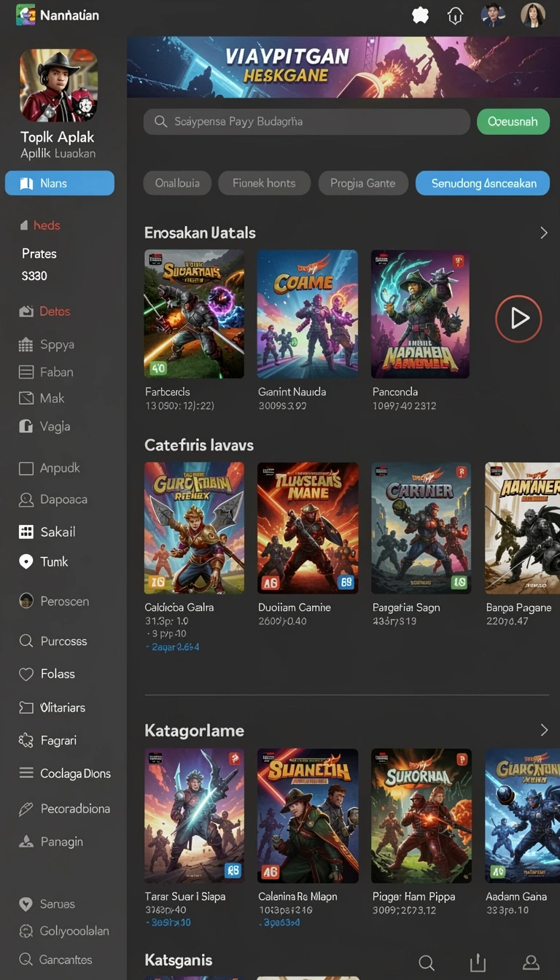Open the Banpa Pagane game cover
This screenshot has width=560, height=980.
[x=523, y=528]
